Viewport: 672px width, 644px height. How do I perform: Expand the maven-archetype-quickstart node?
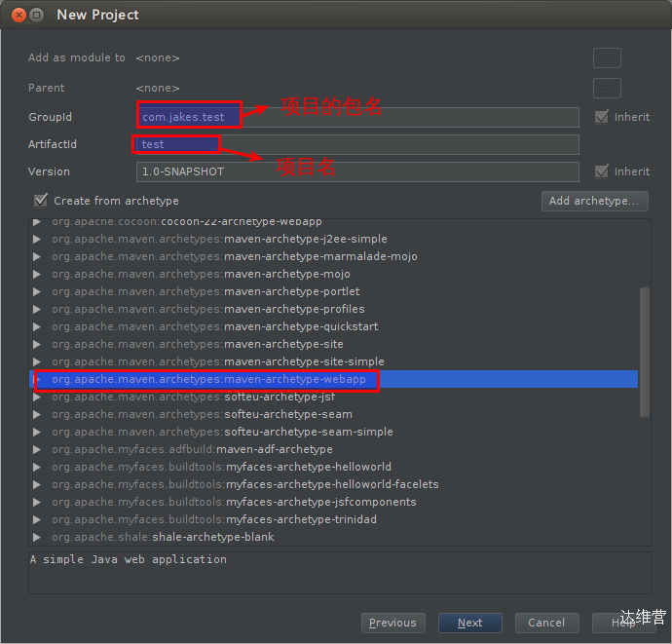point(37,326)
